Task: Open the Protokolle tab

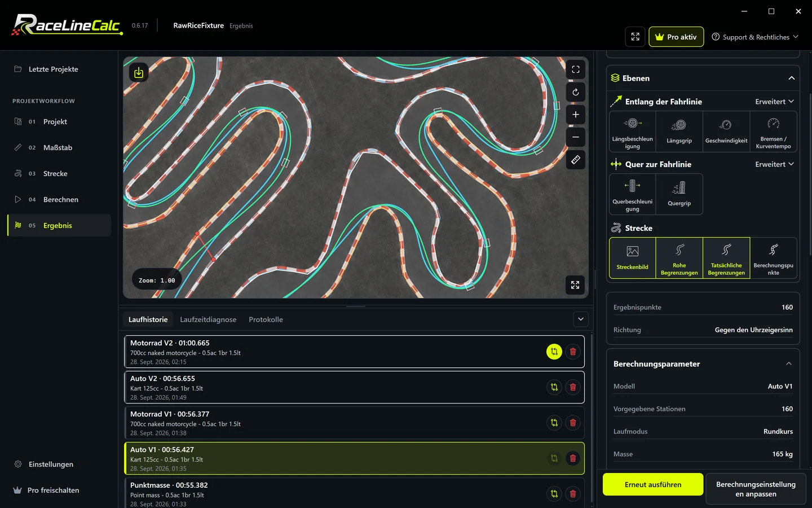Action: [266, 319]
